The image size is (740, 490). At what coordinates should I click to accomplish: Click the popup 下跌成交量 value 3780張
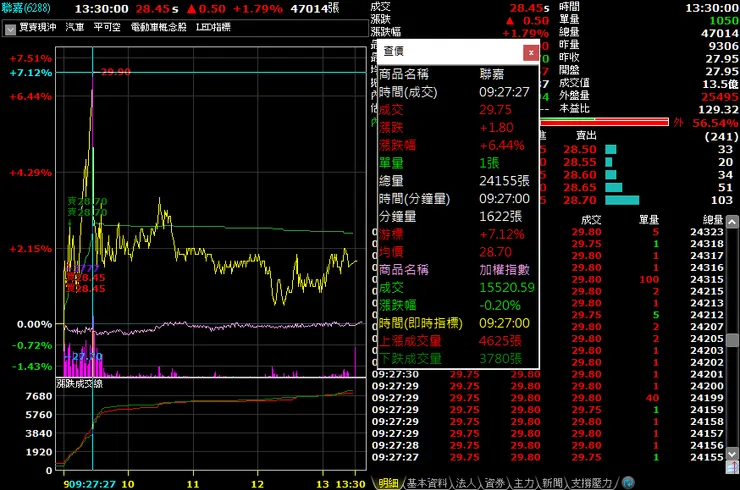tap(500, 359)
